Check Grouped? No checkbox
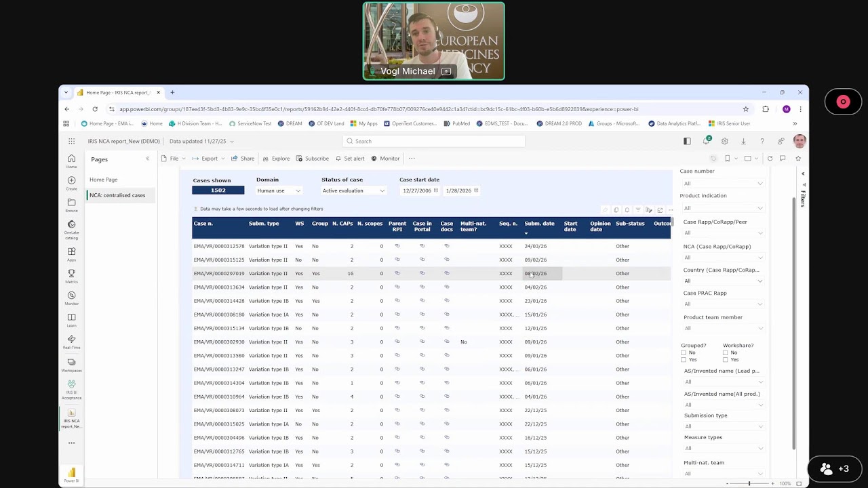 tap(684, 352)
